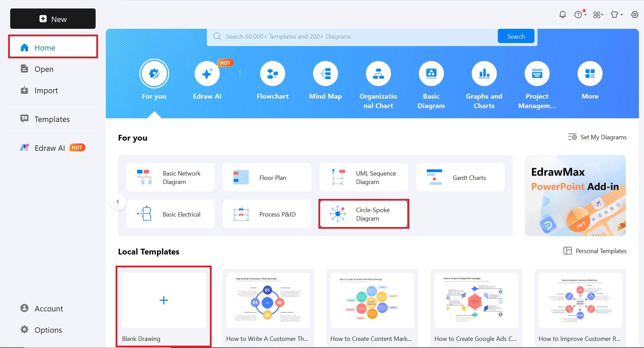
Task: Open the shirt theme dropdown
Action: coord(617,15)
